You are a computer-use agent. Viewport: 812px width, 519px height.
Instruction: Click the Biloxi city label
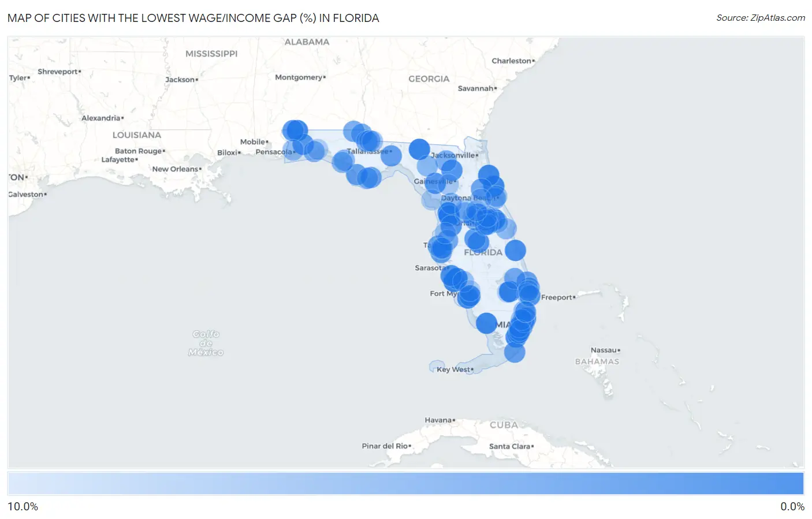pos(229,153)
